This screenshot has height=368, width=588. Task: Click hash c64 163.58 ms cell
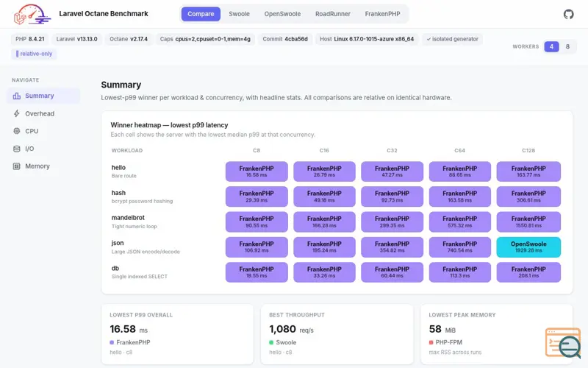(460, 197)
